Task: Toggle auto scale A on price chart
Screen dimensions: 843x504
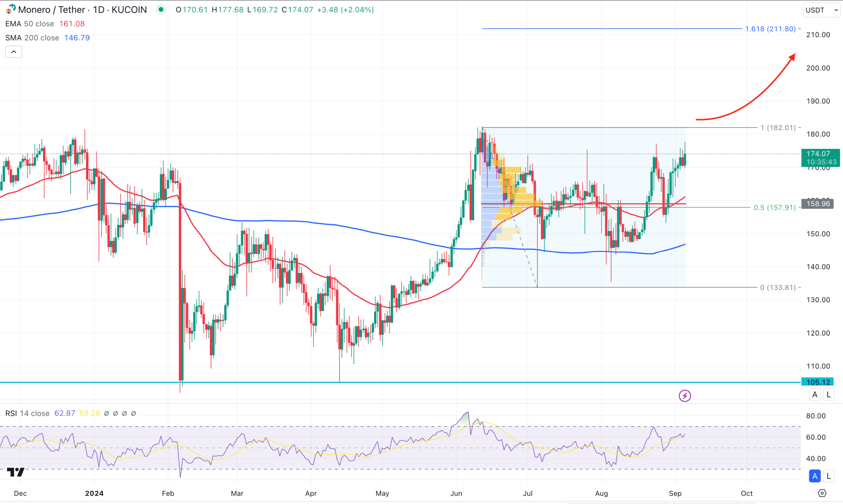Action: pyautogui.click(x=815, y=394)
